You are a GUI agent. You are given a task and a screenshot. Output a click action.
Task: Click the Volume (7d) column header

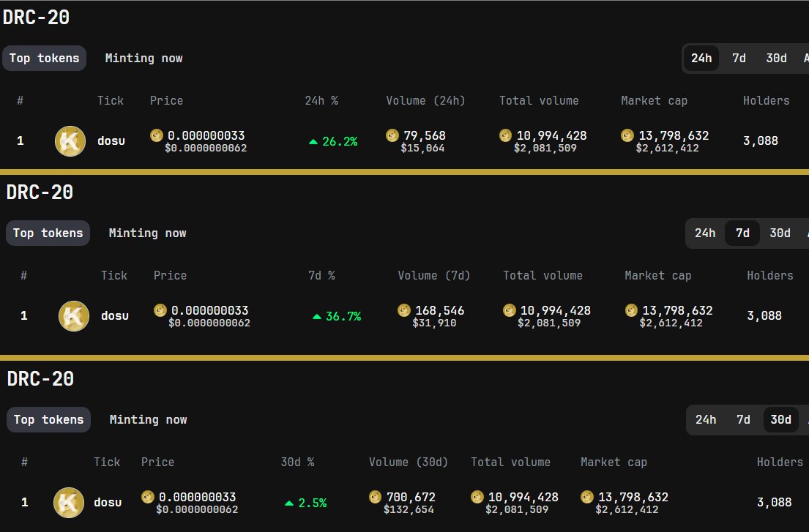click(434, 275)
